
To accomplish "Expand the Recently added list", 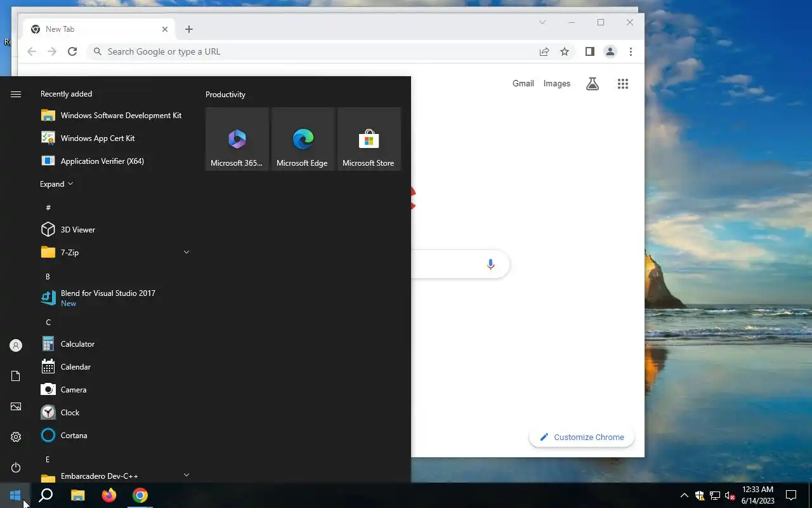I will [x=56, y=184].
